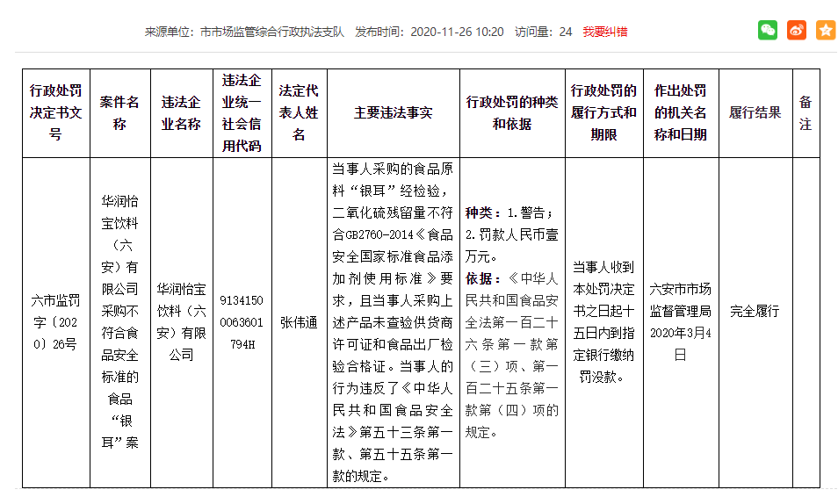Click the decision number 六市监罚字 cell
Viewport: 838px width, 504px height.
(55, 321)
